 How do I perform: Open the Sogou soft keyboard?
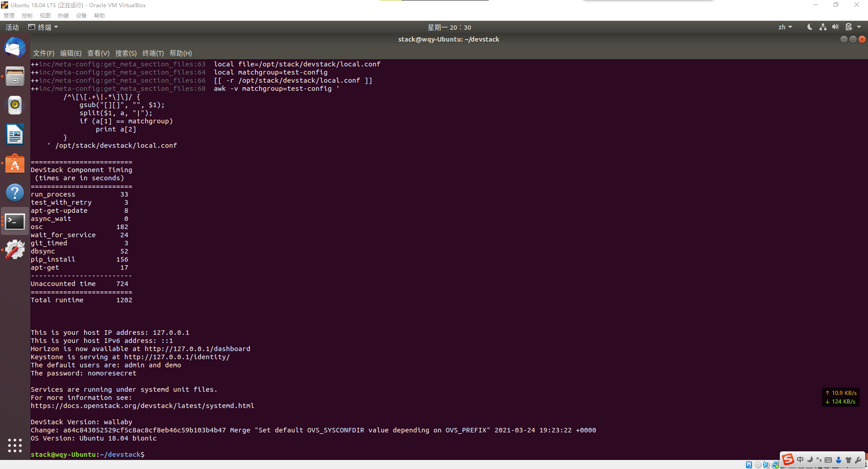click(x=828, y=460)
